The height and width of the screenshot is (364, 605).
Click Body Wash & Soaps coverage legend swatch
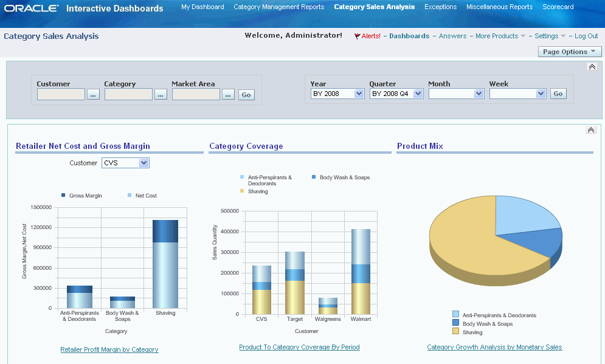(x=314, y=177)
